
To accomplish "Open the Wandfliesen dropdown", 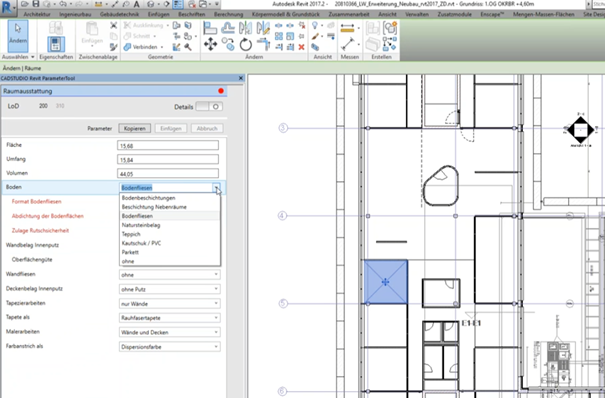I will 170,275.
